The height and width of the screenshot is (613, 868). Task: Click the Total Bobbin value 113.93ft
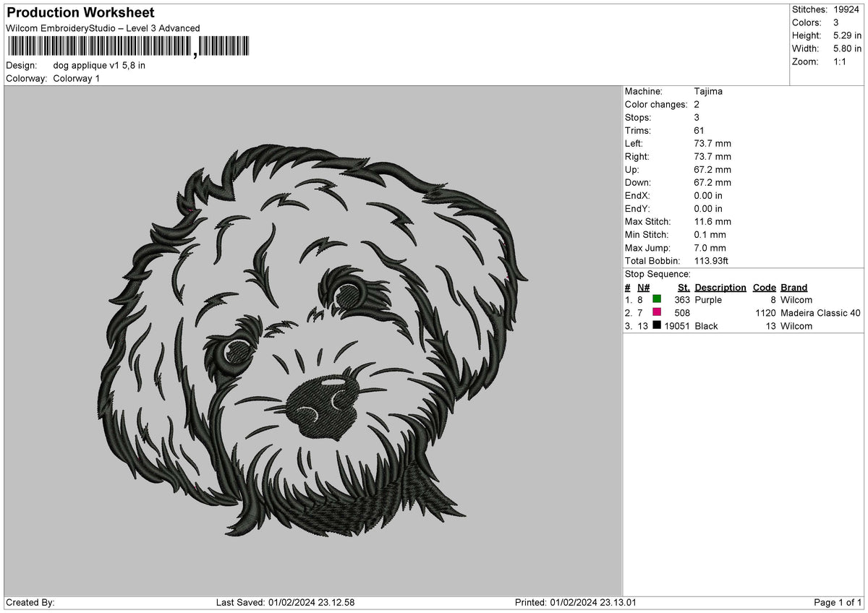(712, 260)
